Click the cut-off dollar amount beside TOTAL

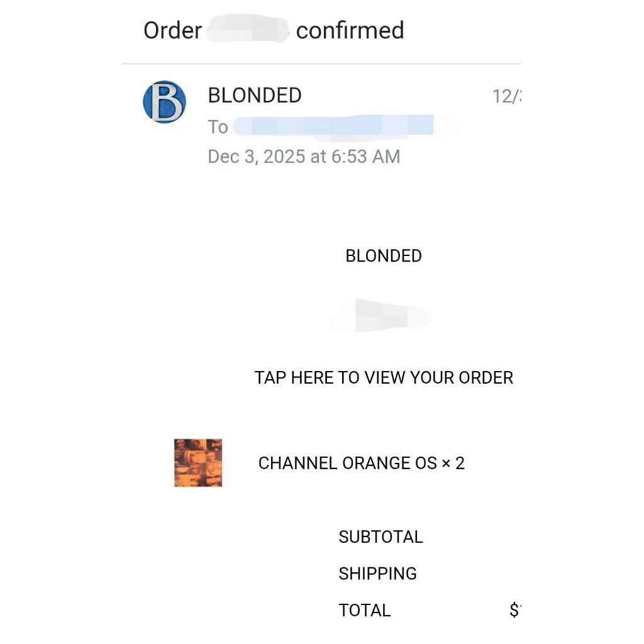click(x=516, y=610)
